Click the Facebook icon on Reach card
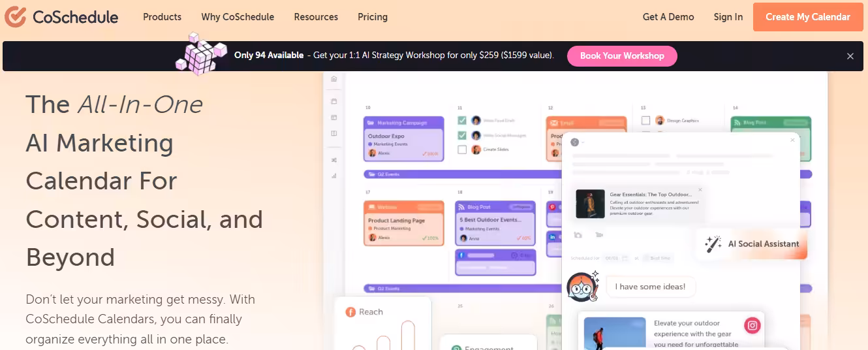 tap(350, 312)
